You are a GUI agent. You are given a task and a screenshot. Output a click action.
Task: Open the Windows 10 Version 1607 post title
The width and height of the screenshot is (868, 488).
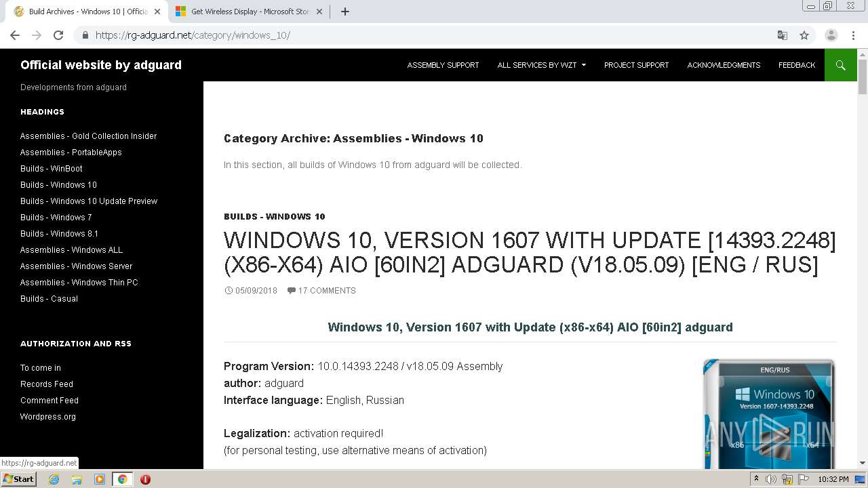coord(530,252)
